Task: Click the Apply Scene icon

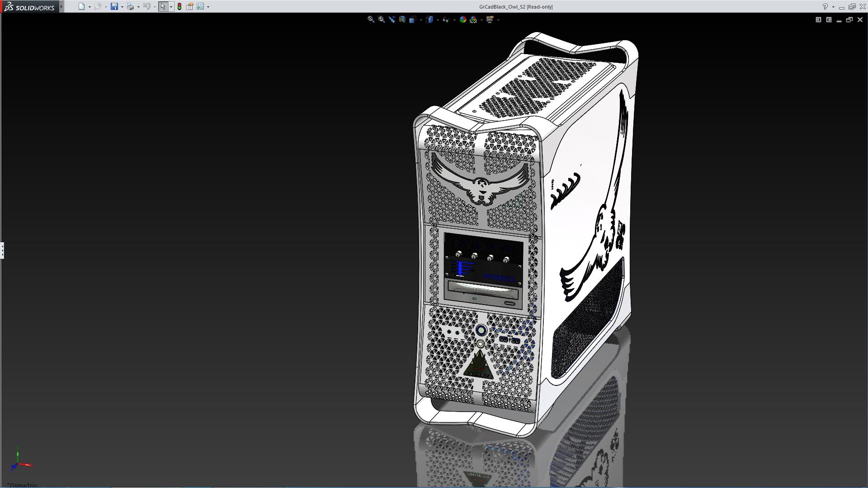Action: pyautogui.click(x=473, y=19)
